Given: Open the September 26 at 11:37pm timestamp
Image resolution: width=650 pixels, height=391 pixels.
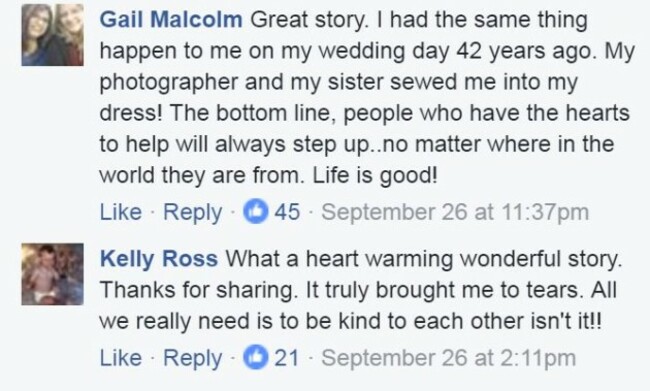Looking at the screenshot, I should (455, 212).
